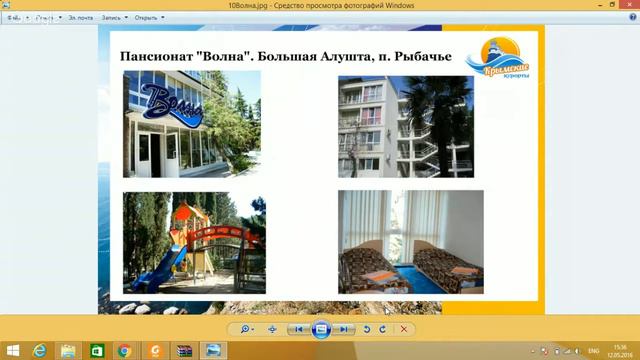
Task: Click the Эл. почта menu item
Action: tap(80, 18)
